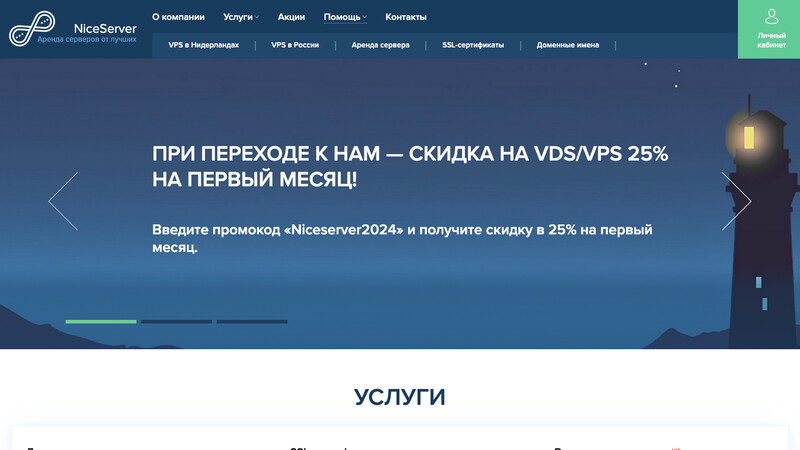Click Аренда серверов от лучших tagline
800x450 pixels.
[87, 39]
